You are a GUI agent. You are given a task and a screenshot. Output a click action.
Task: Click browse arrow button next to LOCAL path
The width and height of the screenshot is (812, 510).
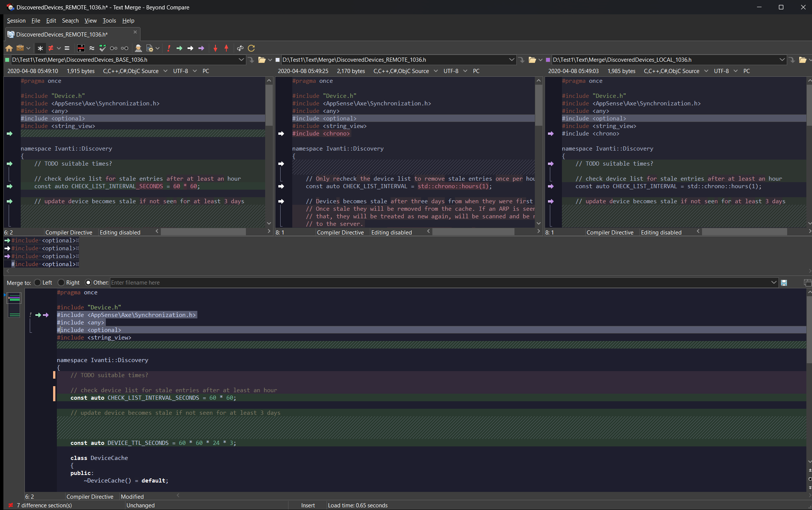click(792, 60)
